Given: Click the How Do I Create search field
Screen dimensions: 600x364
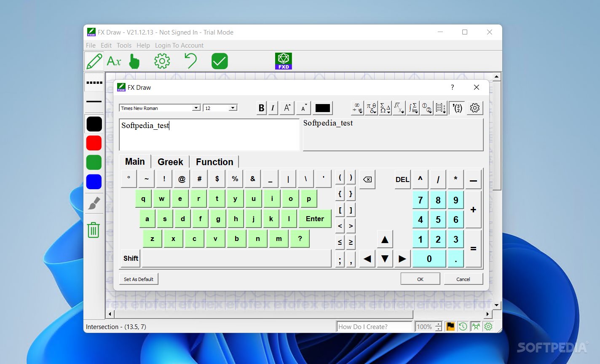Looking at the screenshot, I should pos(375,327).
